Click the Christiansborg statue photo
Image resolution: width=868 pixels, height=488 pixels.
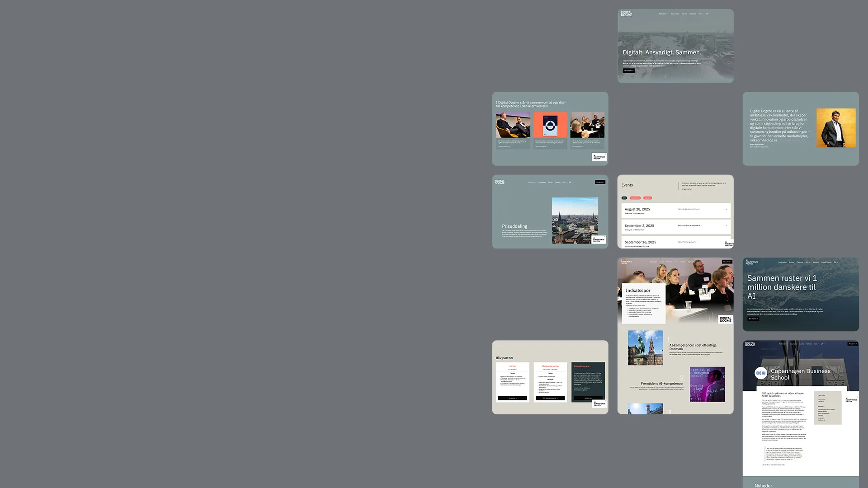coord(645,347)
